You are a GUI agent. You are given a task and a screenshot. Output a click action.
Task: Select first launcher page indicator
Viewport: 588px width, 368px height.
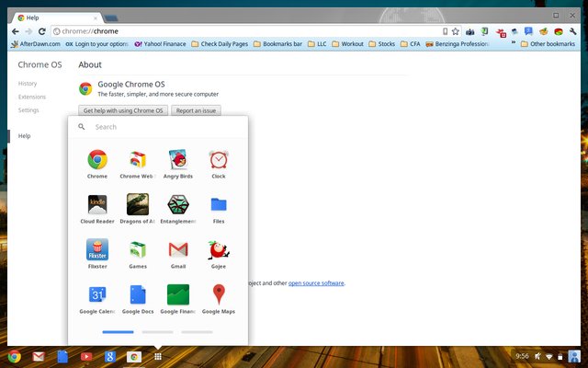point(118,332)
